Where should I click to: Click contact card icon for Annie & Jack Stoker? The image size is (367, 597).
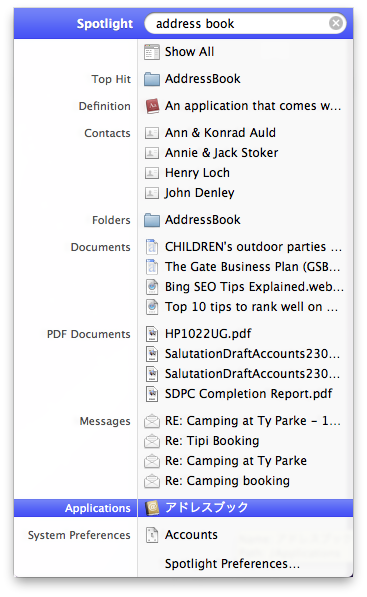152,153
